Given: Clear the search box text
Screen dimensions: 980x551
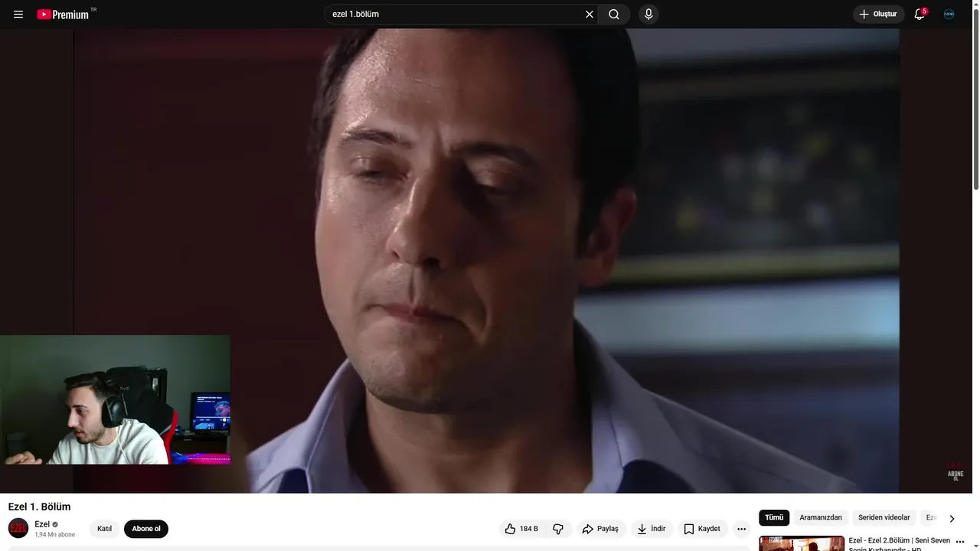Looking at the screenshot, I should (590, 15).
